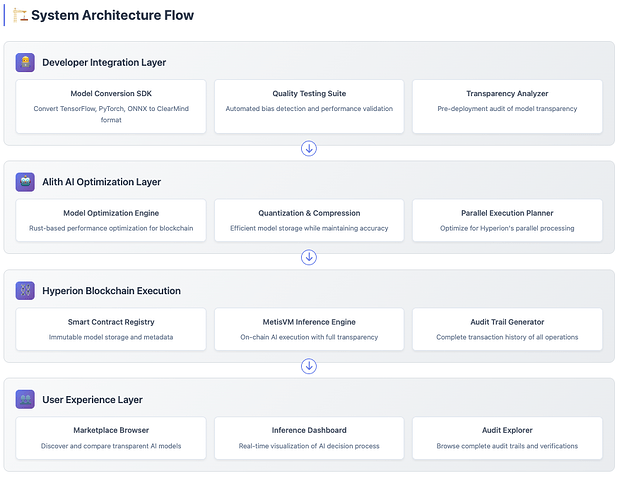Click the User Experience Layer heading text
Image resolution: width=622 pixels, height=500 pixels.
[x=92, y=400]
